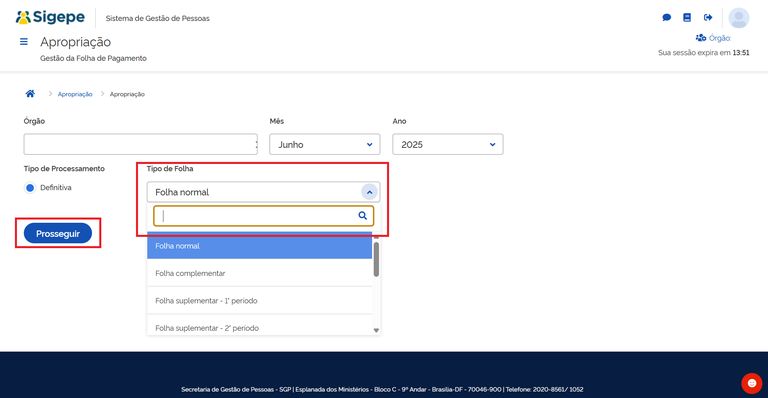Choose Folha suplementar - 1º período option
Viewport: 768px width, 398px height.
(x=260, y=301)
